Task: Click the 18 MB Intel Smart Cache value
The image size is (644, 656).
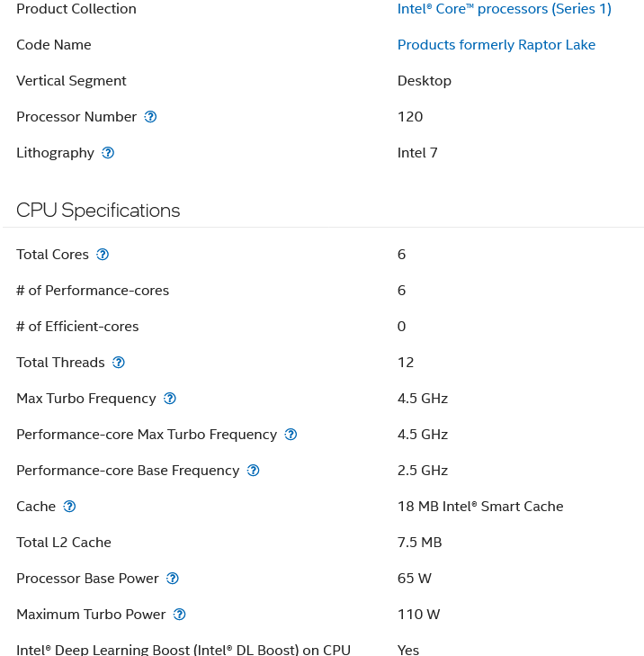Action: [479, 507]
